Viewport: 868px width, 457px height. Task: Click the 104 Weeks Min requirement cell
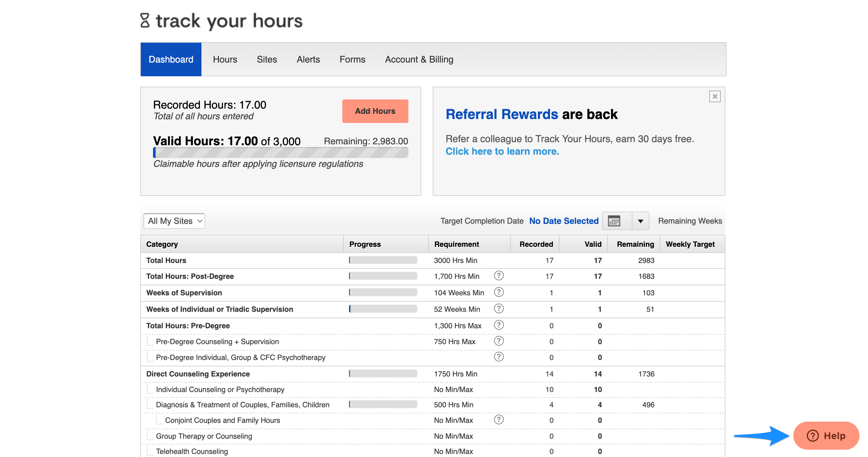coord(459,293)
